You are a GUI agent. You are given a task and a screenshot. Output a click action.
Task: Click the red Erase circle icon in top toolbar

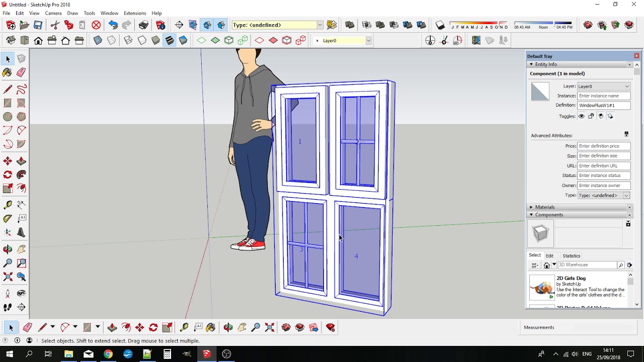coord(96,25)
